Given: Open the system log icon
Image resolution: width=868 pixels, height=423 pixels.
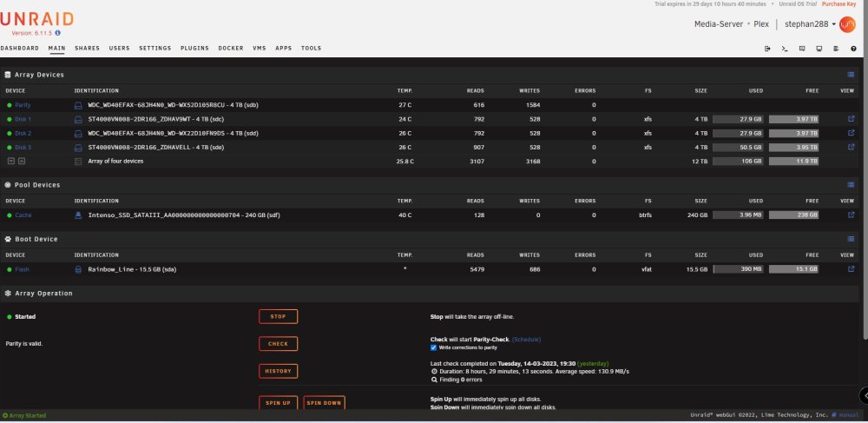Looking at the screenshot, I should pos(836,49).
